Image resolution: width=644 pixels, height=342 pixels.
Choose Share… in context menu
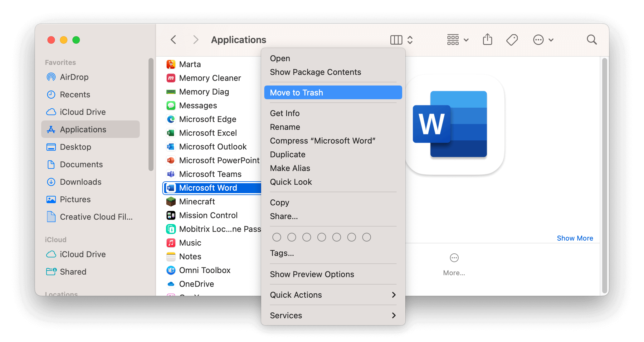(333, 216)
